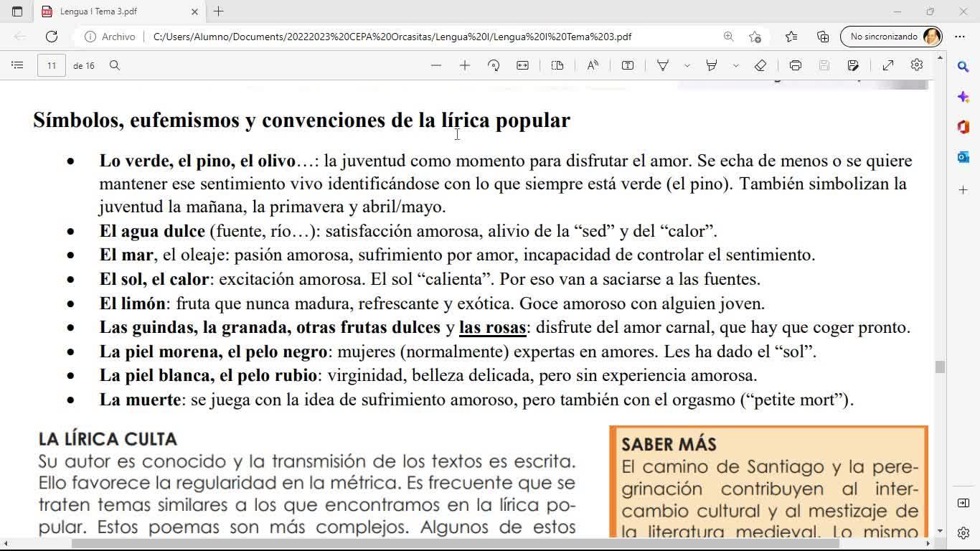Click the bold text "Lo verde, el pino, el olivo"
Image resolution: width=980 pixels, height=551 pixels.
click(x=197, y=161)
